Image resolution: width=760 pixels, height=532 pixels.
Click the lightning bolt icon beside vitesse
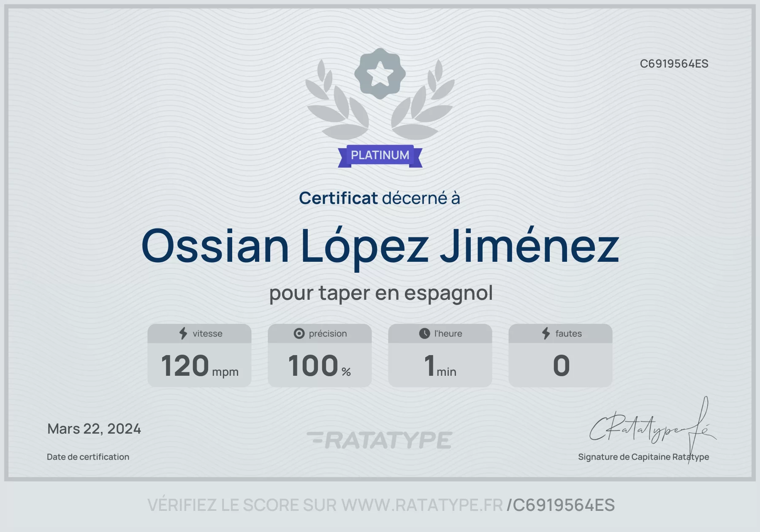coord(183,333)
